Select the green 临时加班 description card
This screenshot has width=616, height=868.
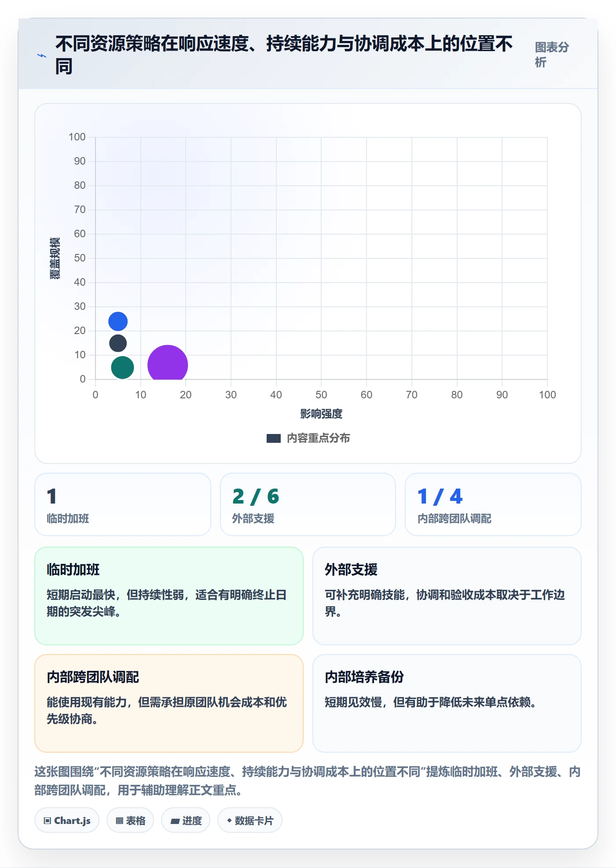pyautogui.click(x=169, y=596)
